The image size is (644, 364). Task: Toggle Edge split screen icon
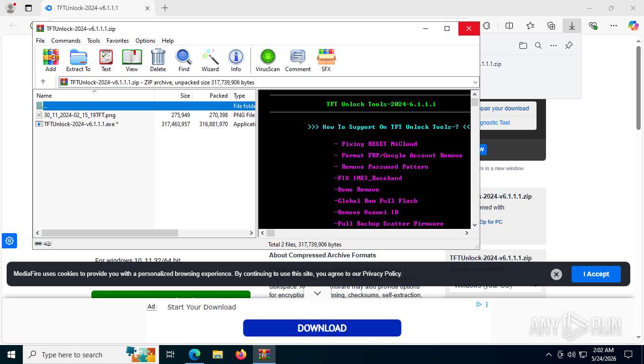[x=510, y=26]
